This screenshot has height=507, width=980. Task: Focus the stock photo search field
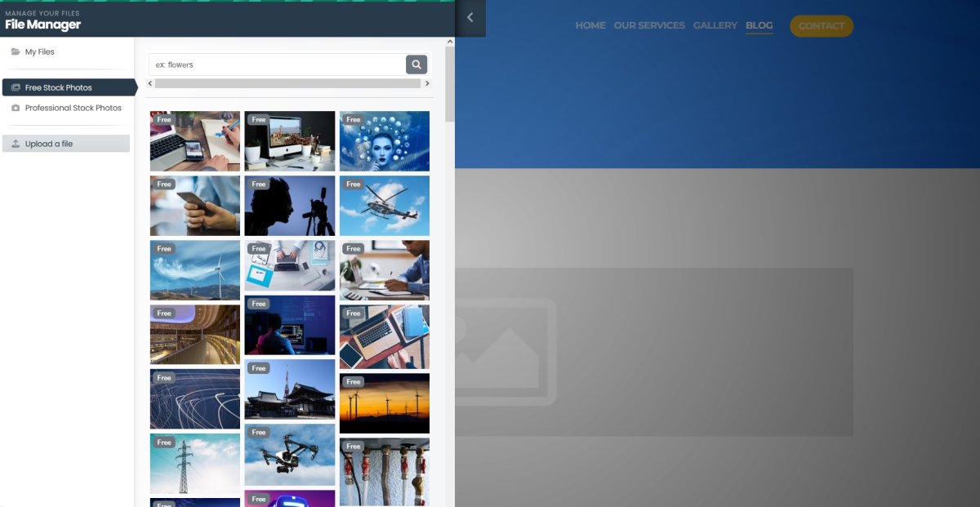[x=278, y=64]
